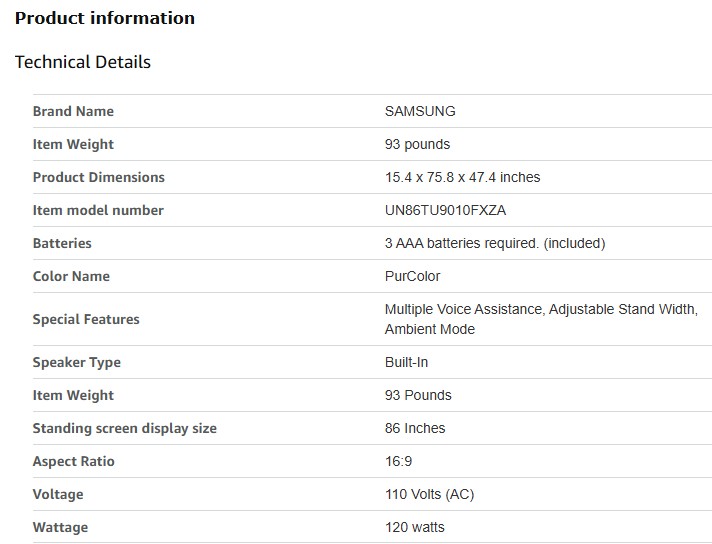Click the 15.4 x 75.8 x 47.4 inches value
This screenshot has height=544, width=712.
click(462, 177)
